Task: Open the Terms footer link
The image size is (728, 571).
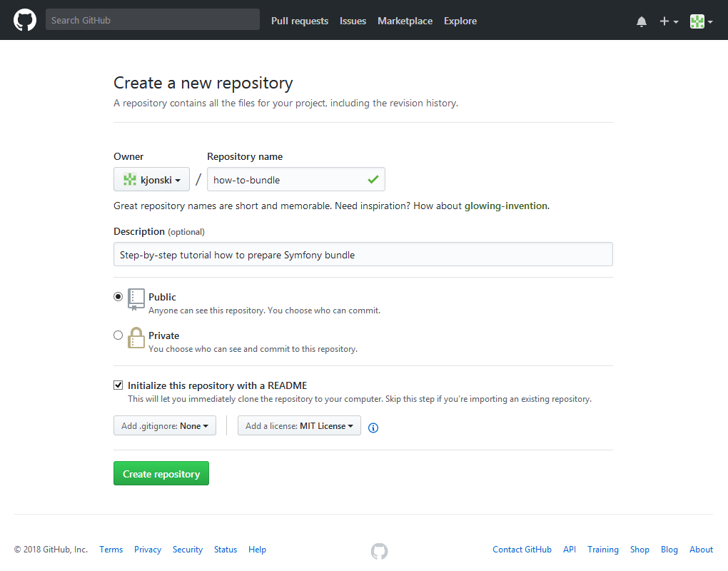Action: click(x=111, y=550)
